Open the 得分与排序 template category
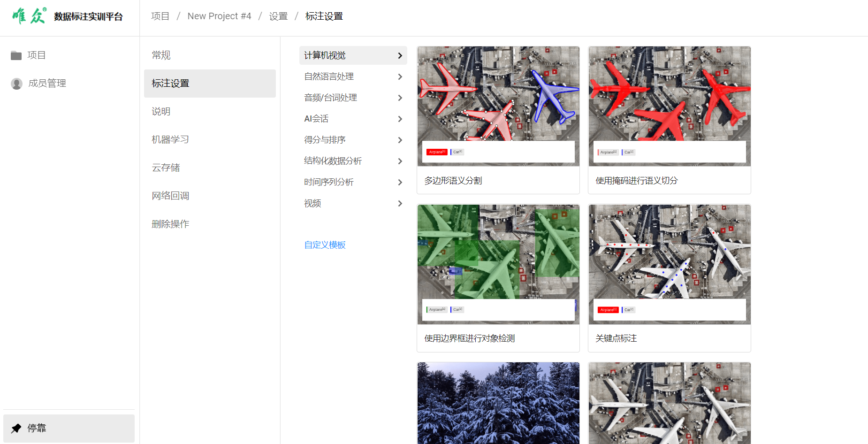Screen dimensions: 868x444 [x=325, y=140]
